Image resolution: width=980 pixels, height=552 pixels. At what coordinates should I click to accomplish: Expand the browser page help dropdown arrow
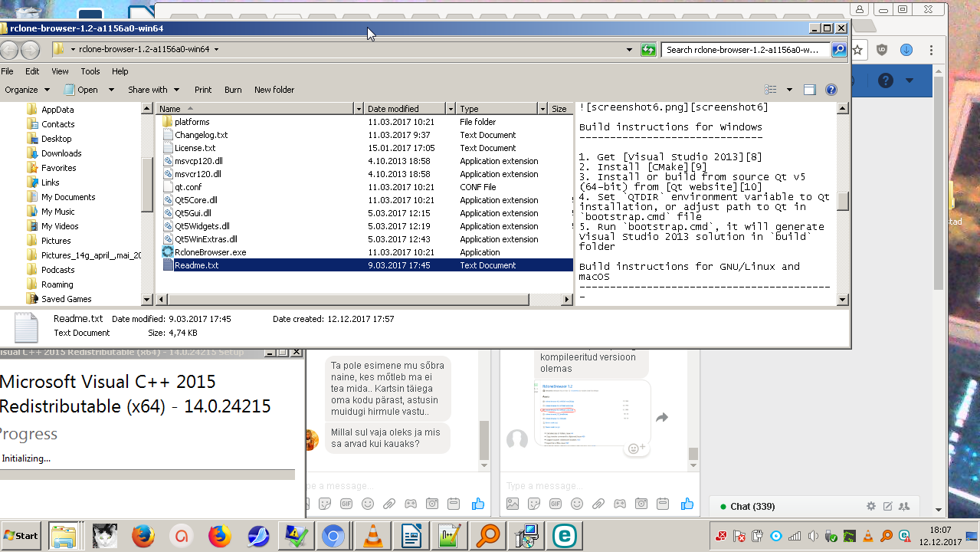pyautogui.click(x=910, y=80)
